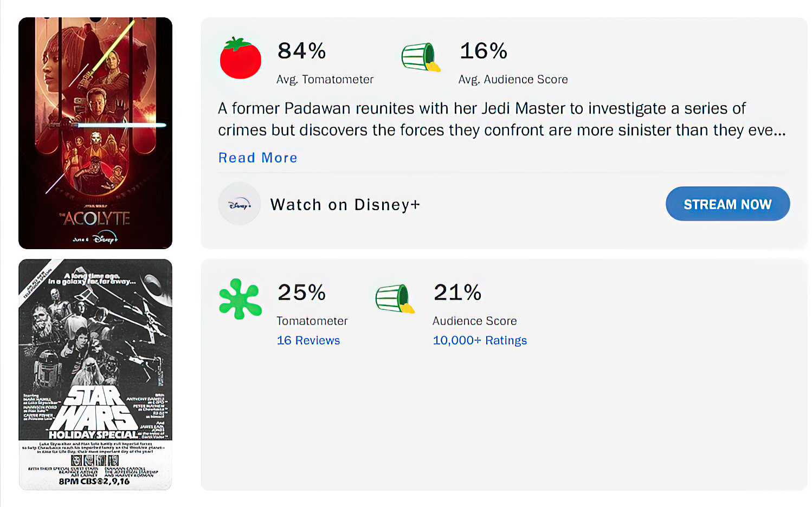Click the 25% Tomatometer score

(301, 293)
